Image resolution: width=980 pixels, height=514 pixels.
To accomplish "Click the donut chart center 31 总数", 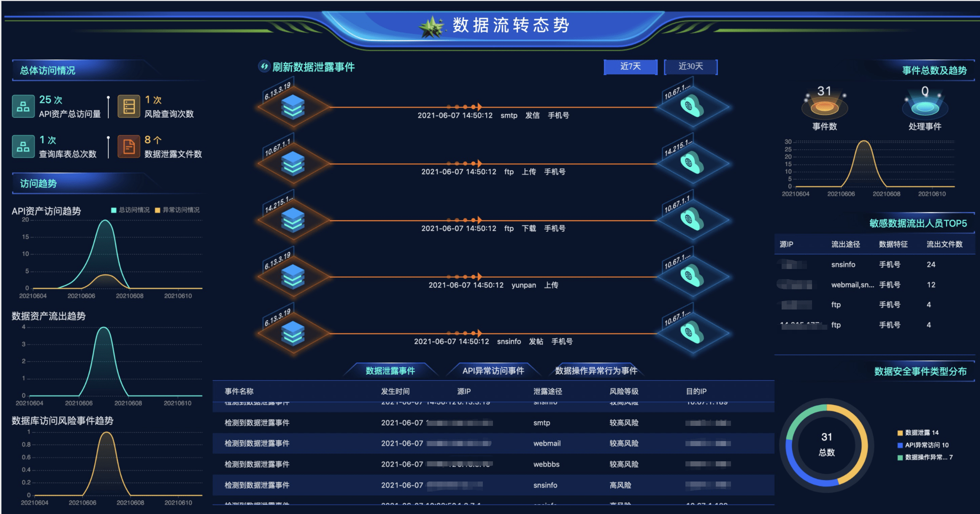I will click(827, 444).
